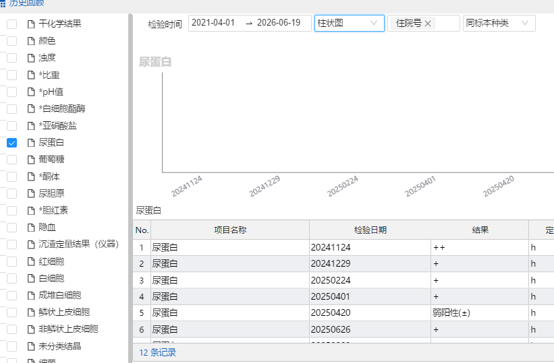Click the file icon beside 尿蛋白
This screenshot has height=363, width=554.
31,143
